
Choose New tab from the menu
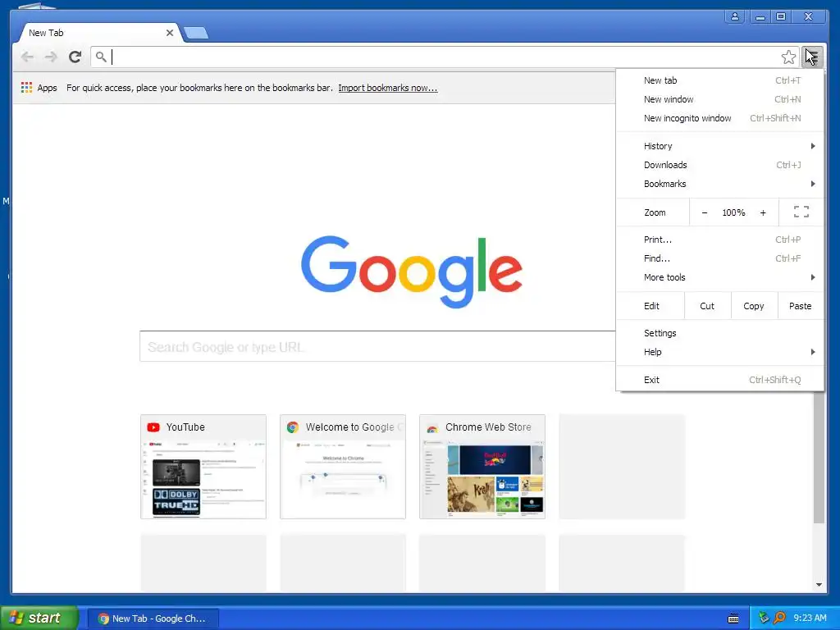click(719, 80)
